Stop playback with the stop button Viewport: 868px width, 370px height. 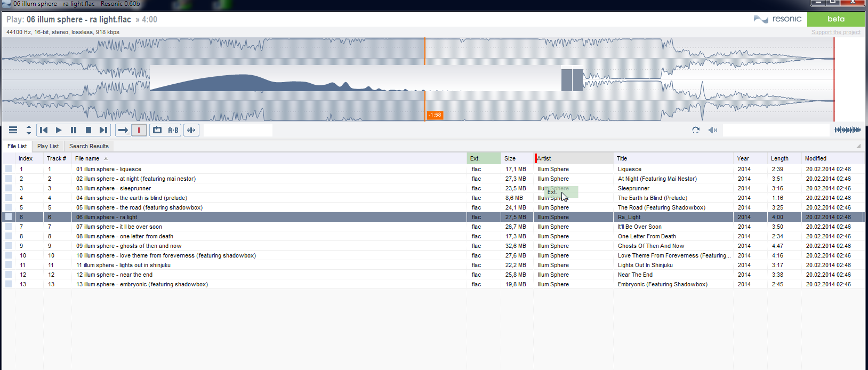(89, 130)
